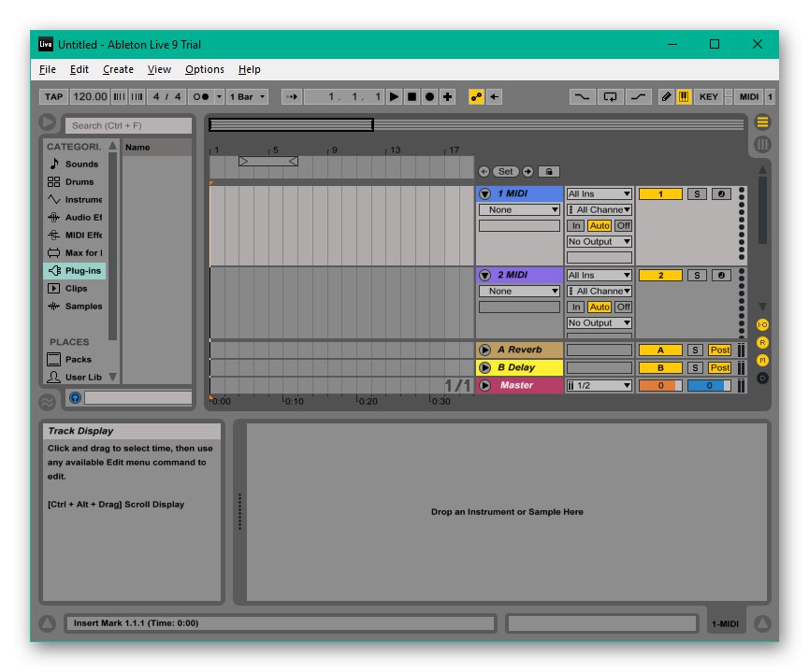Arm the 2 MIDI track for recording
This screenshot has width=809, height=672.
721,276
